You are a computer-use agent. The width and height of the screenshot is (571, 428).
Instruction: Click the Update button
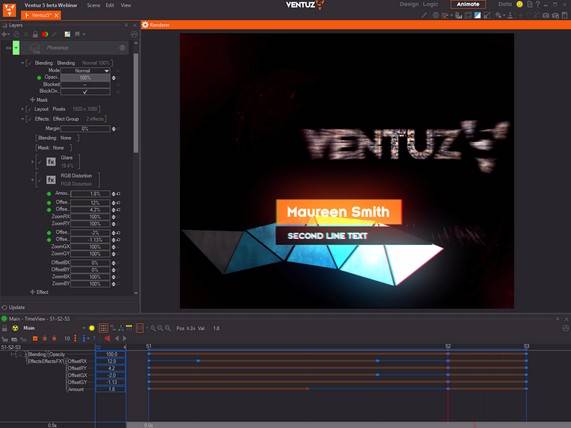pyautogui.click(x=13, y=307)
